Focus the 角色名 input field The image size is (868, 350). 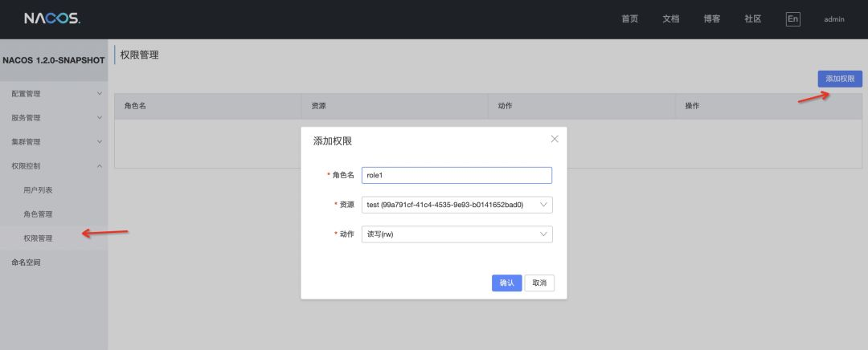tap(457, 175)
